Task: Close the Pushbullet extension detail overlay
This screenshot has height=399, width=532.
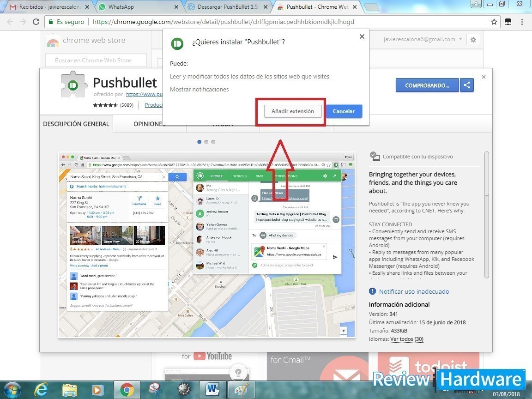Action: click(484, 77)
